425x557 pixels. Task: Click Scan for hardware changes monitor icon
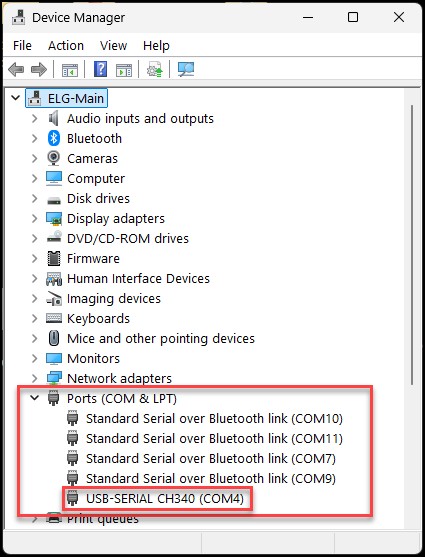point(186,69)
